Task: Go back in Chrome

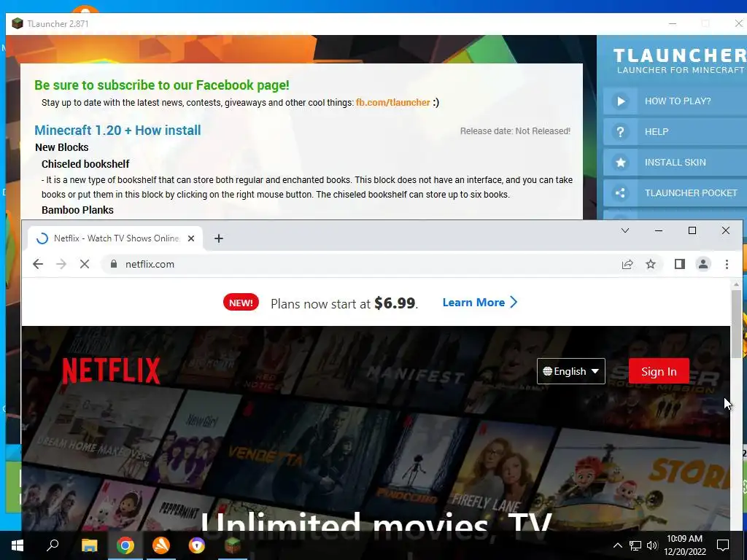Action: point(38,264)
